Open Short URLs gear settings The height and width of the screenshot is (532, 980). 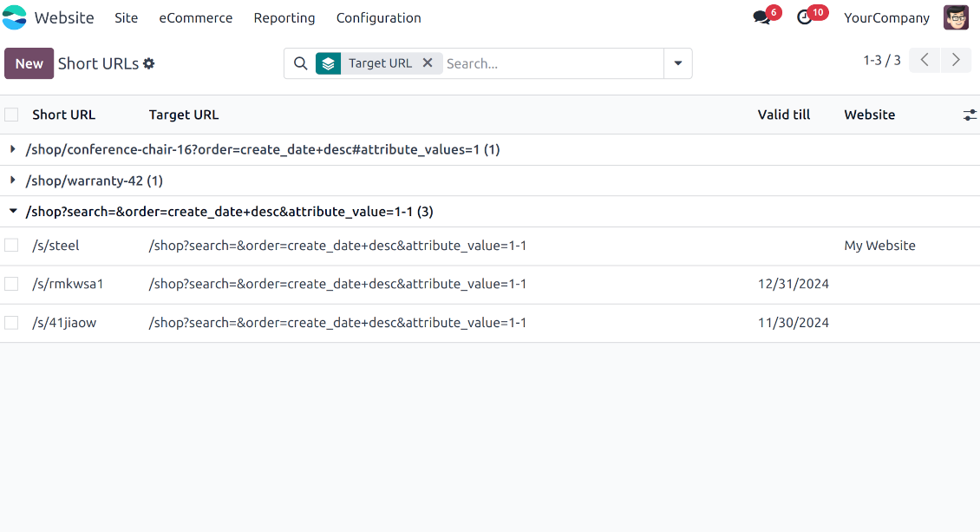coord(149,63)
